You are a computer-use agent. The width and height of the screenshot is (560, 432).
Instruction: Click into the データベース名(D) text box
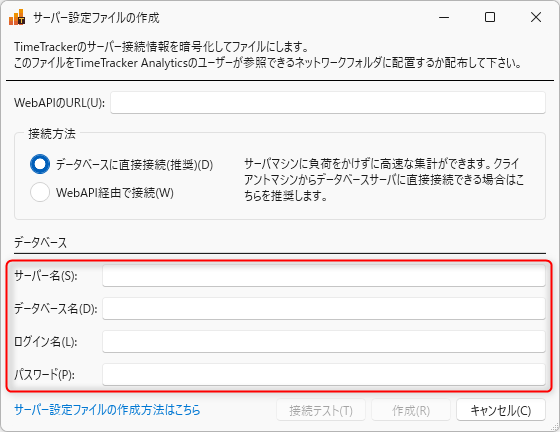click(324, 308)
